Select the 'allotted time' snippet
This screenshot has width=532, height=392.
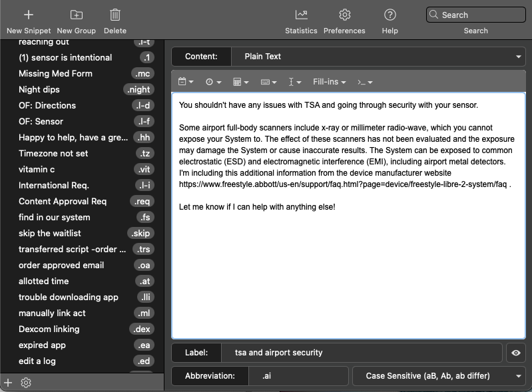(82, 281)
